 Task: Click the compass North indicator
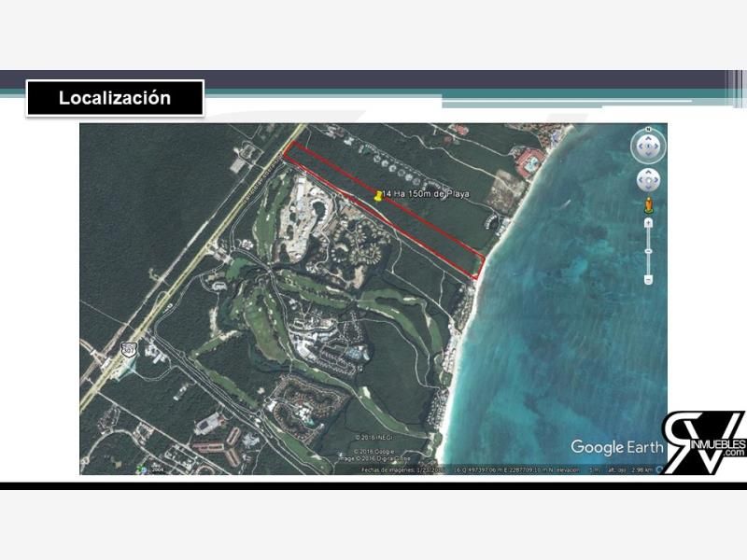648,130
